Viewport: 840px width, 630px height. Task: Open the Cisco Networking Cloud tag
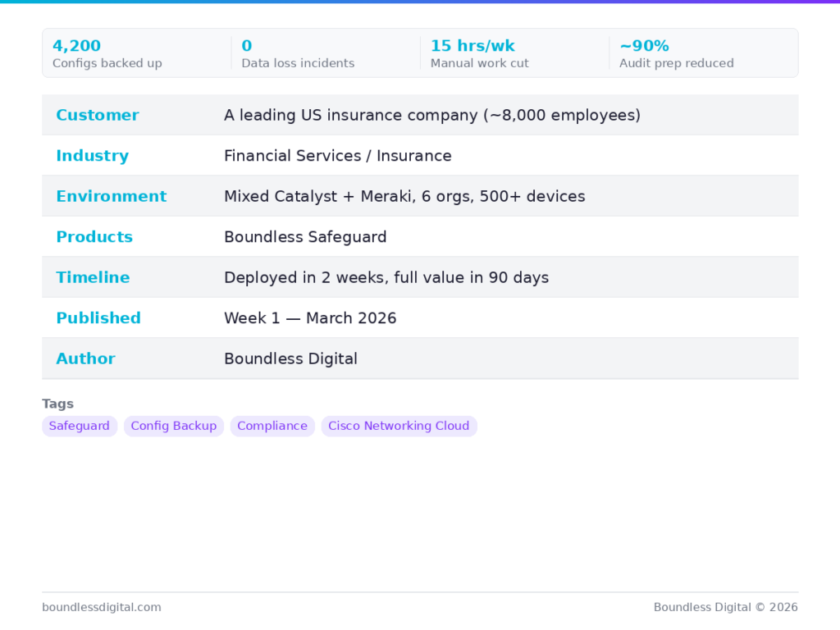pyautogui.click(x=399, y=426)
